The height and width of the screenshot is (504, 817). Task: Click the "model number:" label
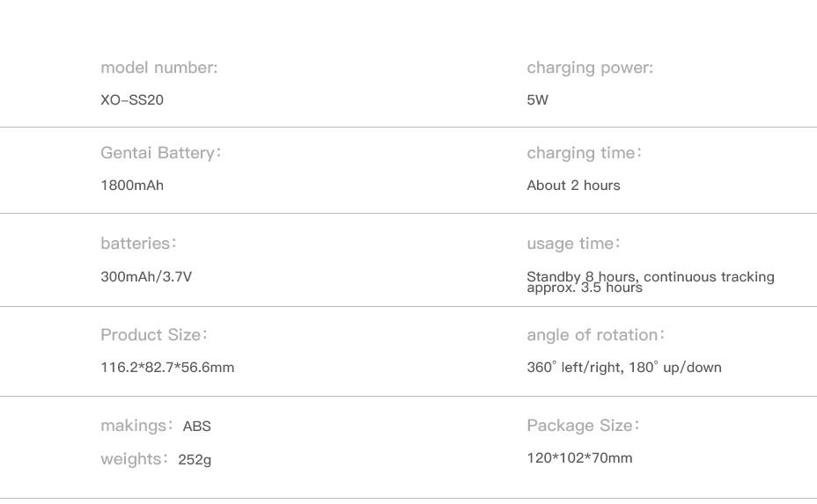(x=158, y=68)
